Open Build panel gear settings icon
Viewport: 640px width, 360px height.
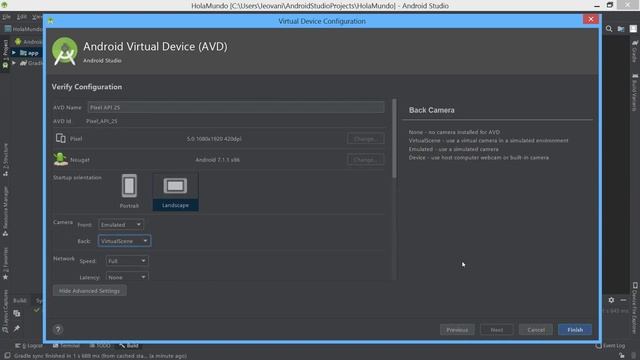click(x=611, y=300)
